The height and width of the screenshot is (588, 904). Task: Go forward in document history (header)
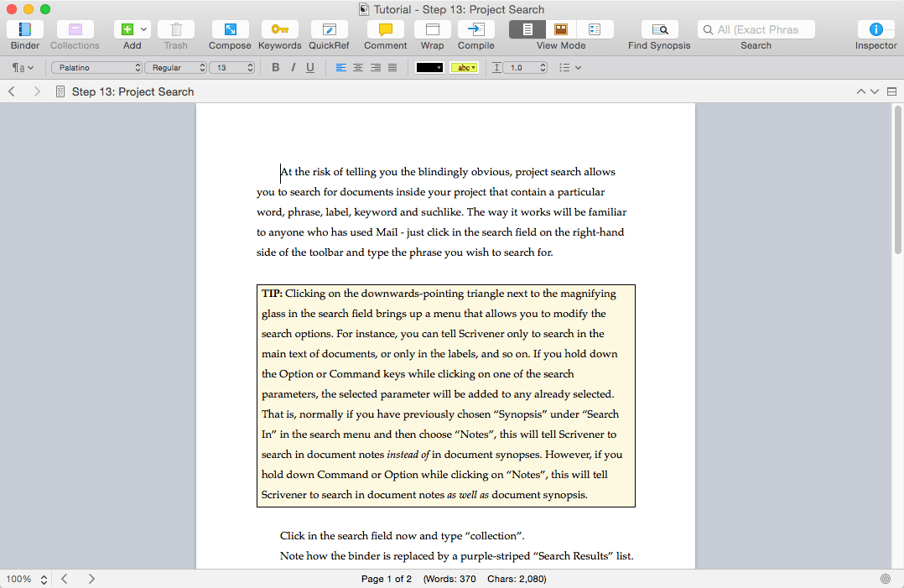click(37, 91)
